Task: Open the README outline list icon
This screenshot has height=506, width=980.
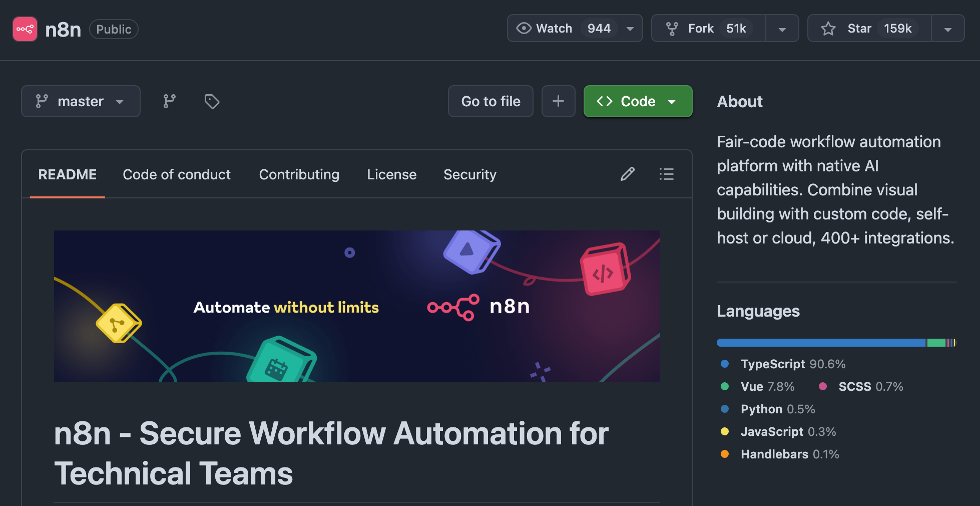Action: click(667, 174)
